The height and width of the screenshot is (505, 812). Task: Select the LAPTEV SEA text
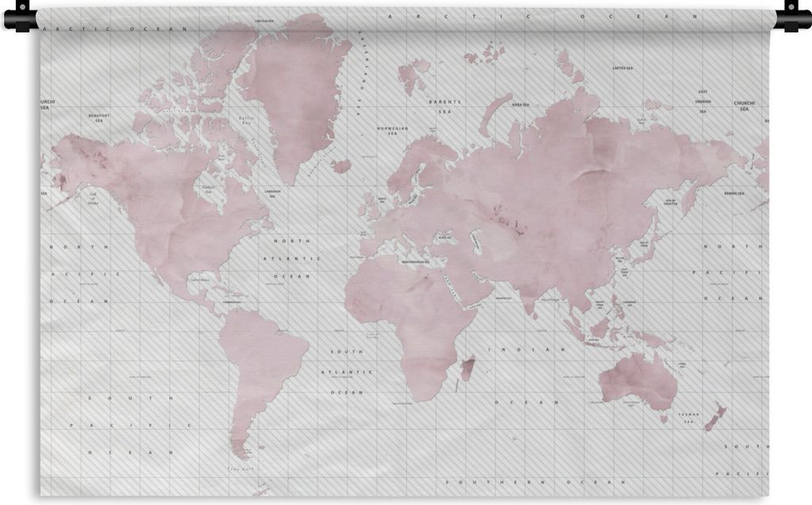[x=622, y=68]
